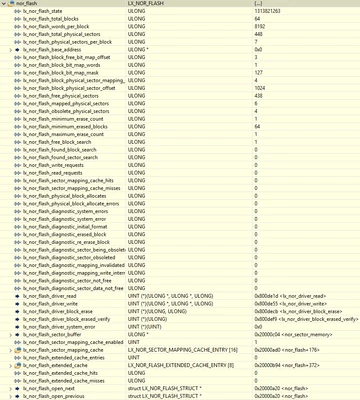Click the variable icon of lx_nor_flash_physical_block_allocates

17,196
